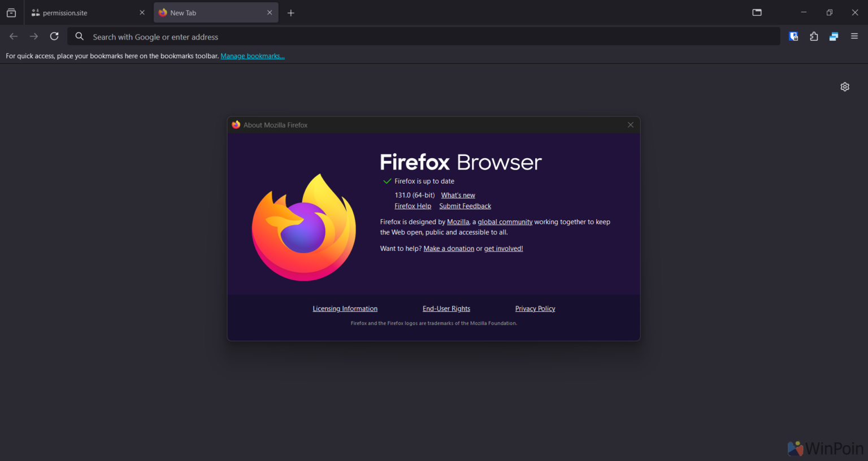Click the 131.0 (64-bit) version text

[415, 195]
